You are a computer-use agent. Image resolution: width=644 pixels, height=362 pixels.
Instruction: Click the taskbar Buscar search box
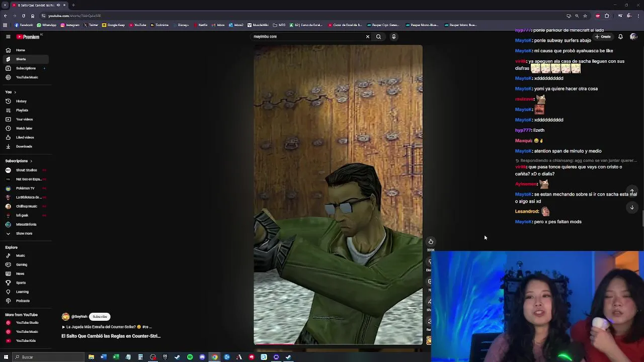coord(48,357)
